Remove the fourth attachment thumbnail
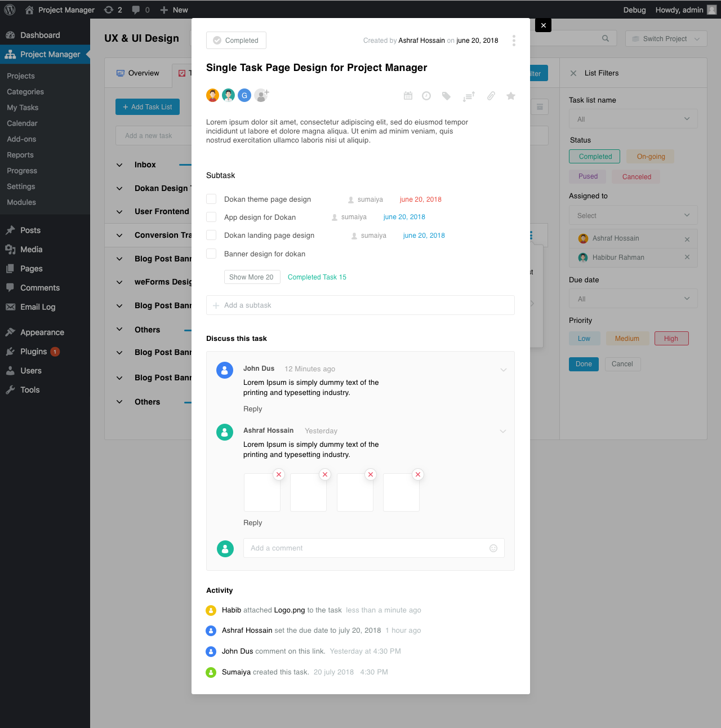The height and width of the screenshot is (728, 721). coord(417,474)
